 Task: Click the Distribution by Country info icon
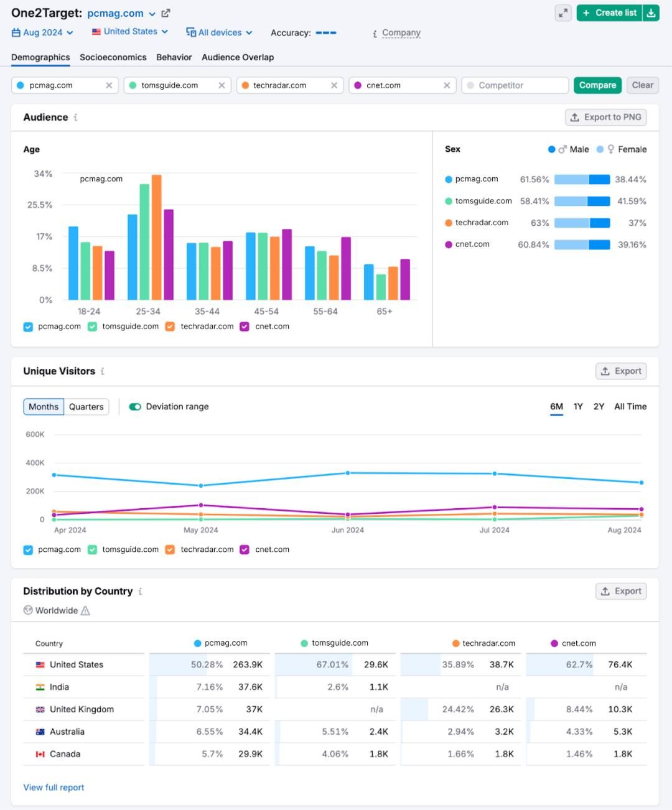(141, 591)
